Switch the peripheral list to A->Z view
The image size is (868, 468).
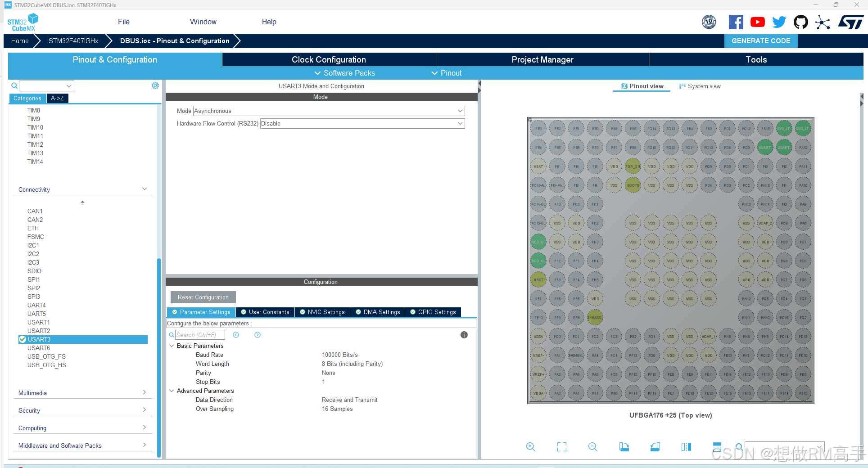[57, 99]
